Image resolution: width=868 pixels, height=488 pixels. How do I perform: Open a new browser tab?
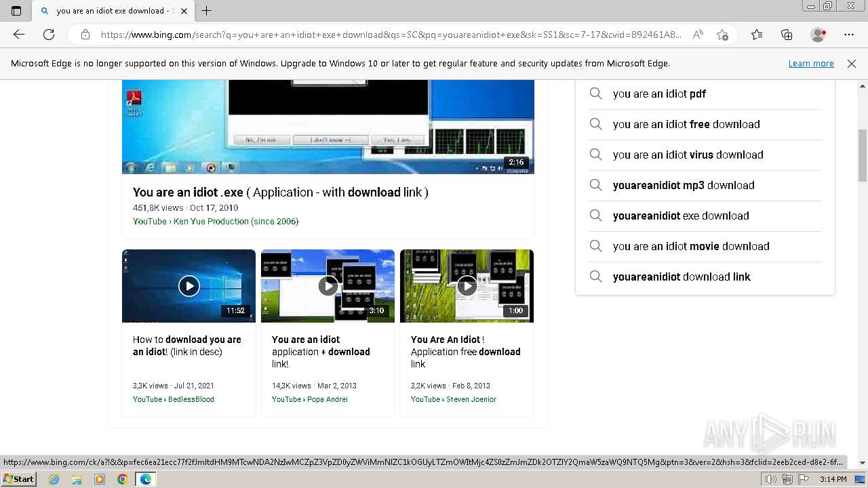coord(207,11)
